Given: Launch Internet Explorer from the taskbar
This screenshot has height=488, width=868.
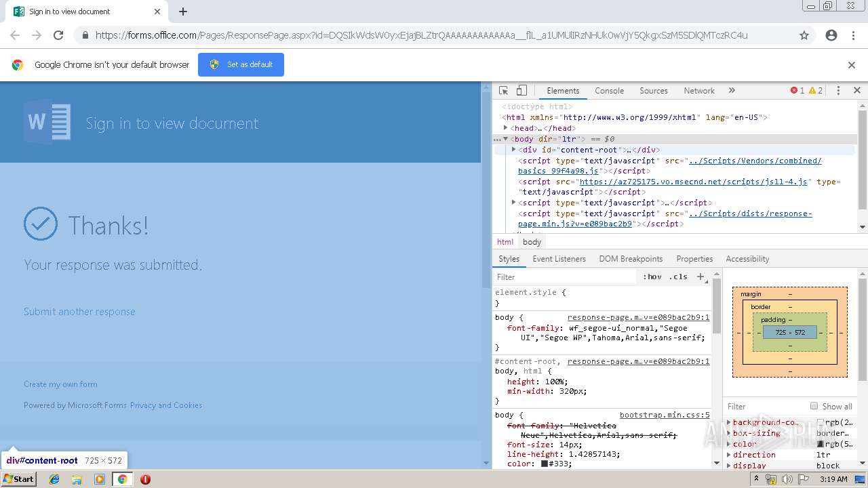Looking at the screenshot, I should 54,479.
